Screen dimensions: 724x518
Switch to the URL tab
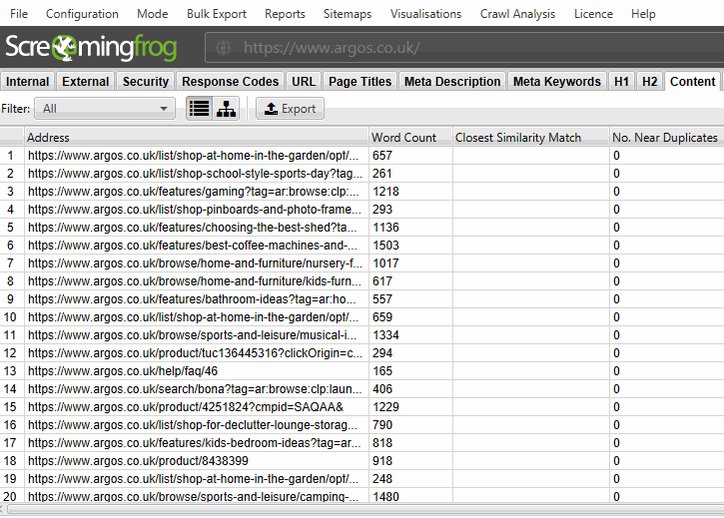point(303,82)
